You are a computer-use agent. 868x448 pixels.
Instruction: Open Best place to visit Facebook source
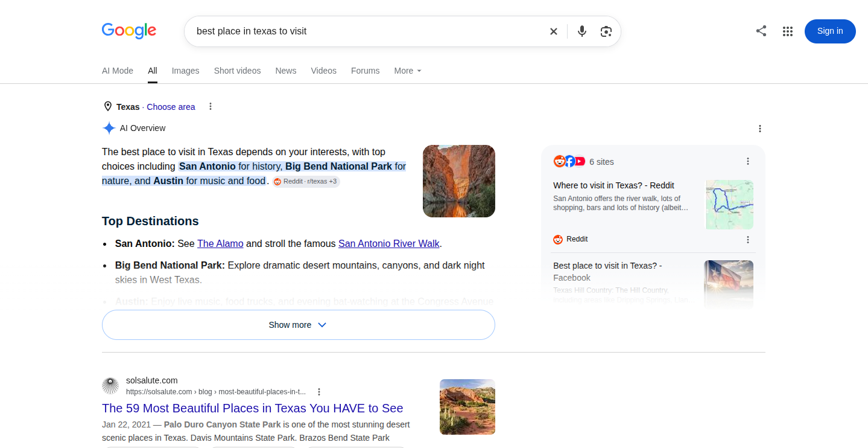[607, 272]
